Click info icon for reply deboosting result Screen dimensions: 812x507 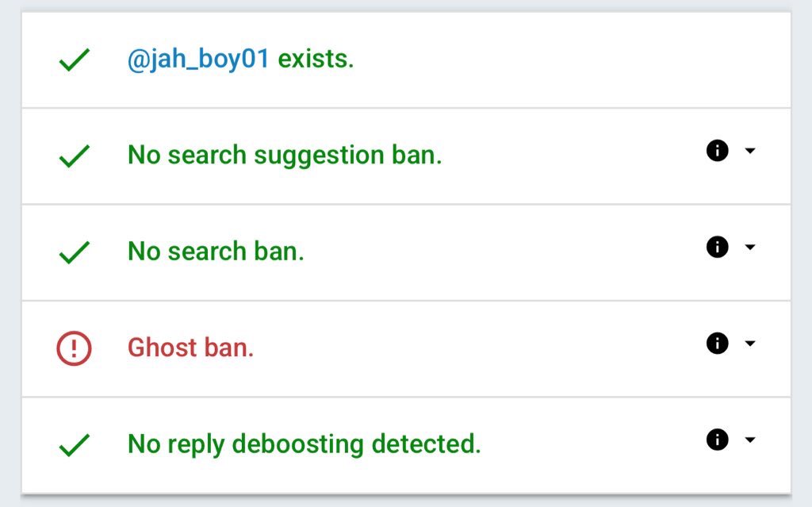click(x=717, y=440)
